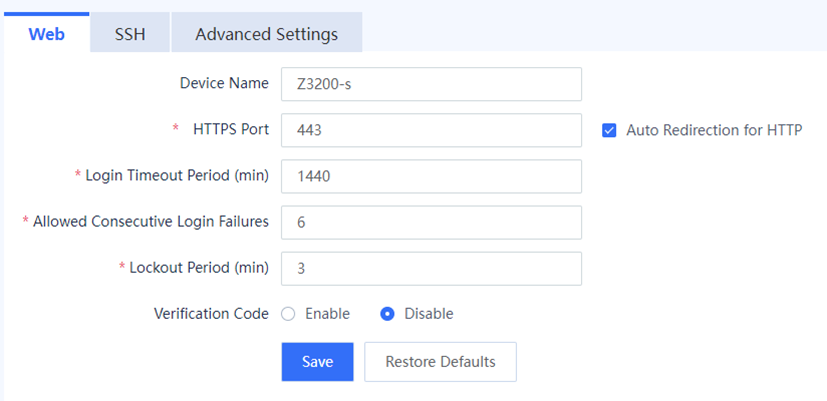The image size is (827, 401).
Task: Click the Restore Defaults button
Action: tap(440, 362)
